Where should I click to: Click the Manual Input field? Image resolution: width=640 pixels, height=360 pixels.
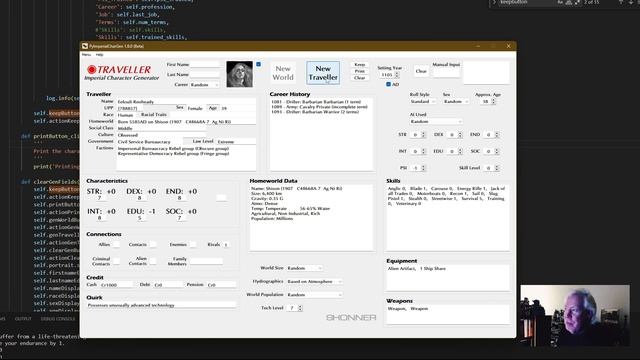[x=446, y=72]
